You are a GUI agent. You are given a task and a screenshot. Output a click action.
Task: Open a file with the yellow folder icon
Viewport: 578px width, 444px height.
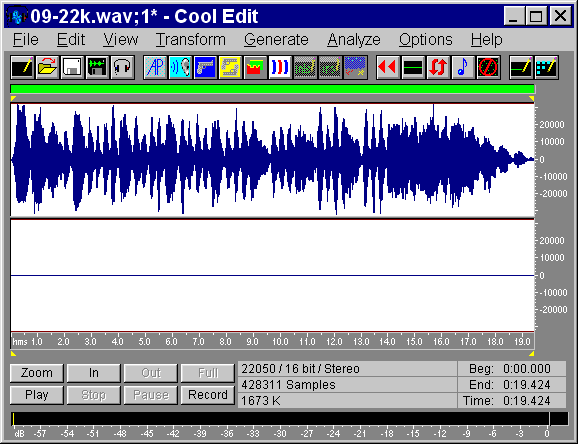[x=47, y=67]
